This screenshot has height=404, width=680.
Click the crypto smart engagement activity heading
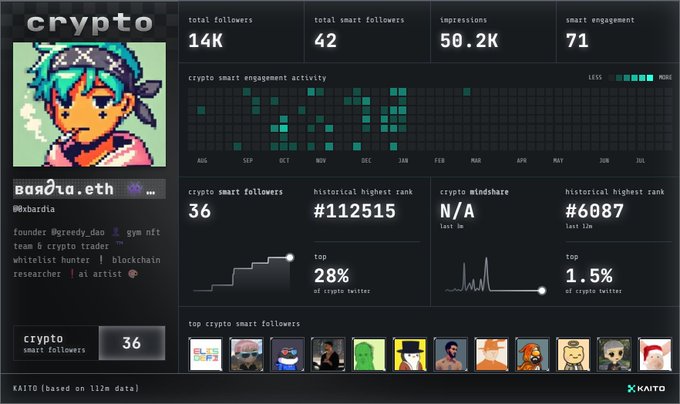(x=257, y=78)
